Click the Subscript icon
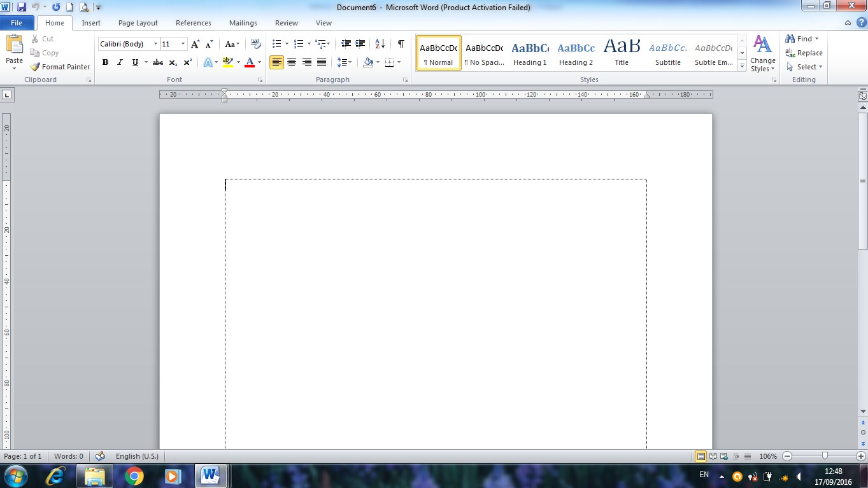 (173, 62)
